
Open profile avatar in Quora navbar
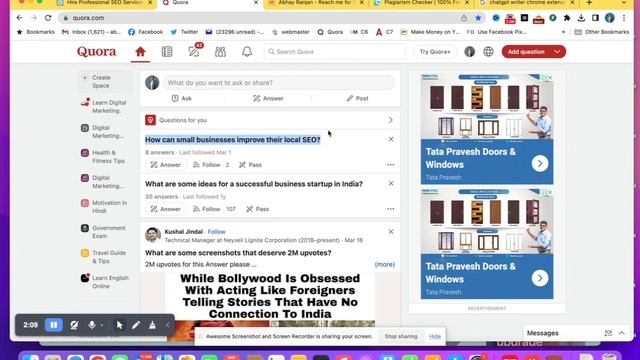click(x=469, y=52)
